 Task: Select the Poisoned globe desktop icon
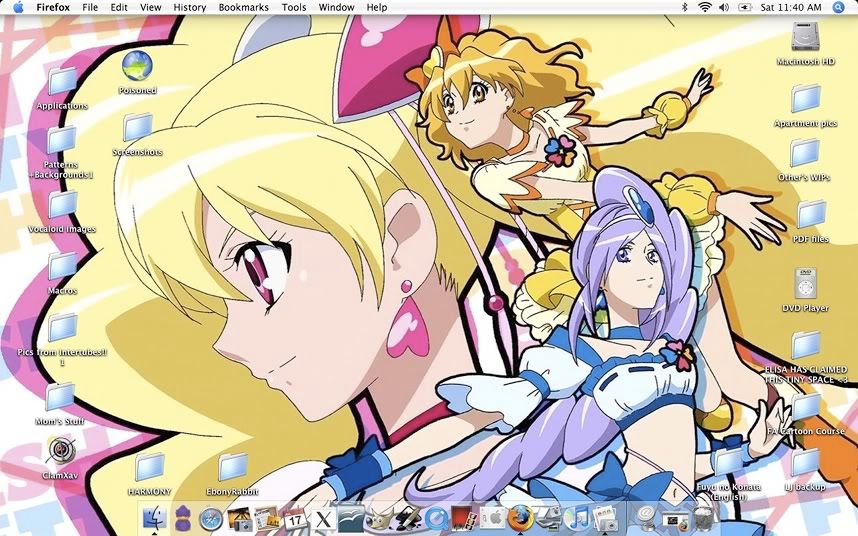137,72
